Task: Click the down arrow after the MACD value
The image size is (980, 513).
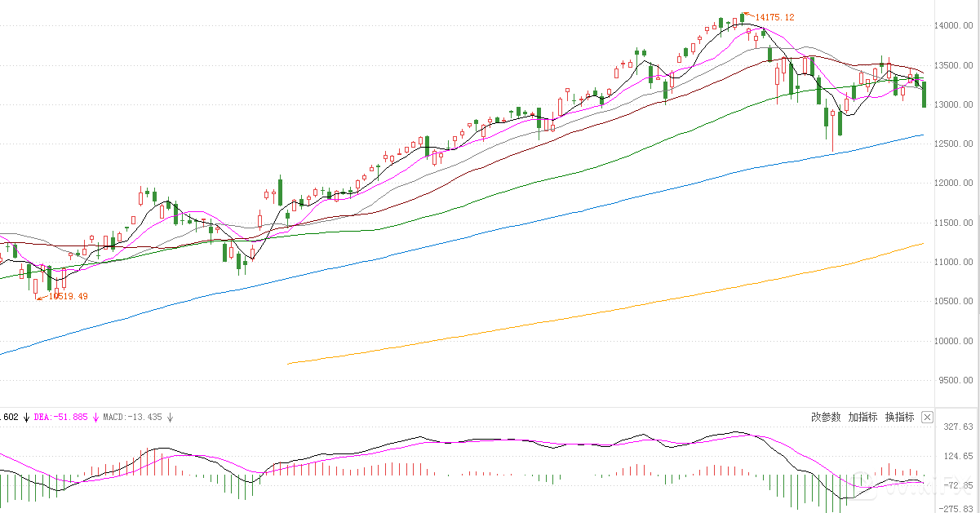Action: 171,418
